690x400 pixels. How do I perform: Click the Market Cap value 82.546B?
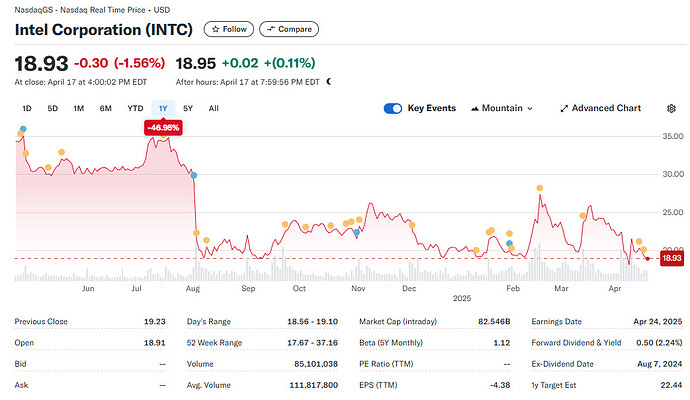pos(494,322)
